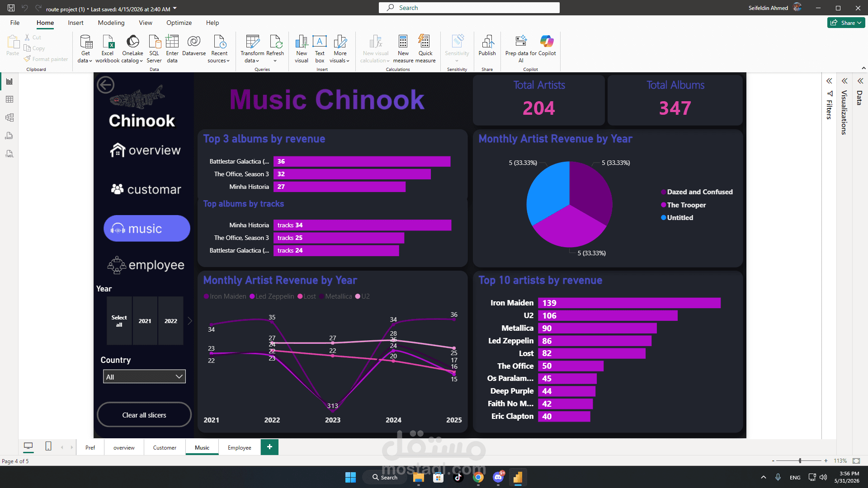Go to the Customer page tab
Image resolution: width=868 pixels, height=488 pixels.
(165, 447)
